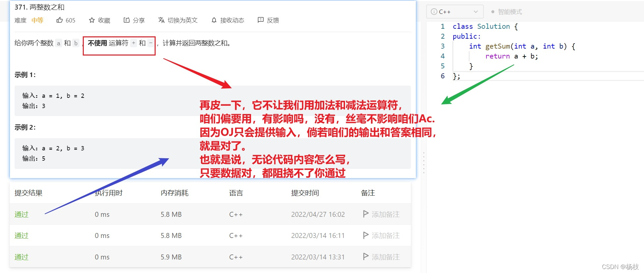Click 添加备注 in the 2022/04/27 row
644x273 pixels.
pyautogui.click(x=386, y=214)
